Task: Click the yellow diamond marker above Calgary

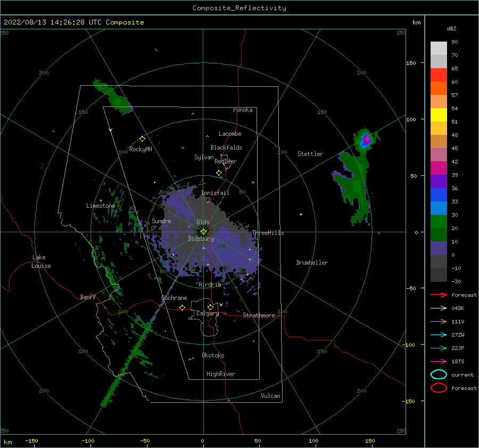Action: point(210,307)
